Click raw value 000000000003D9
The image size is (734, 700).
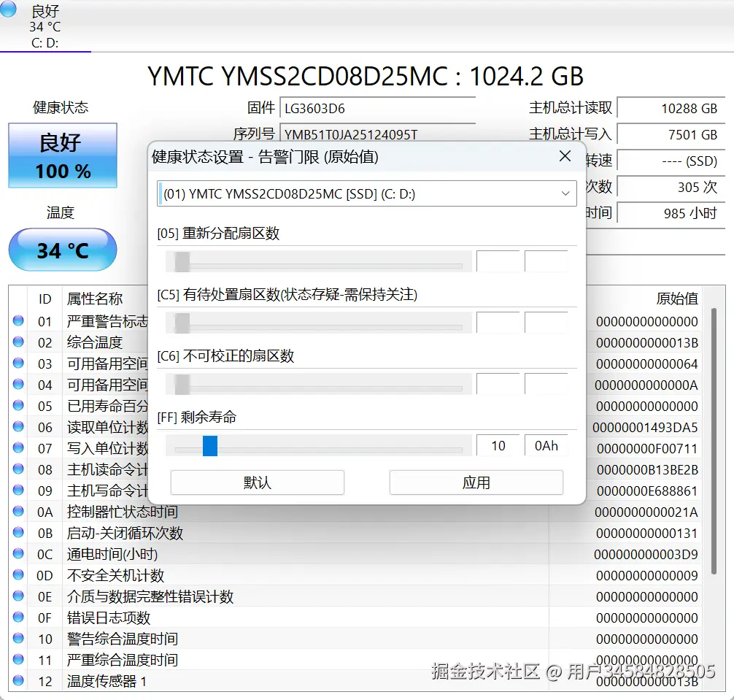coord(646,555)
